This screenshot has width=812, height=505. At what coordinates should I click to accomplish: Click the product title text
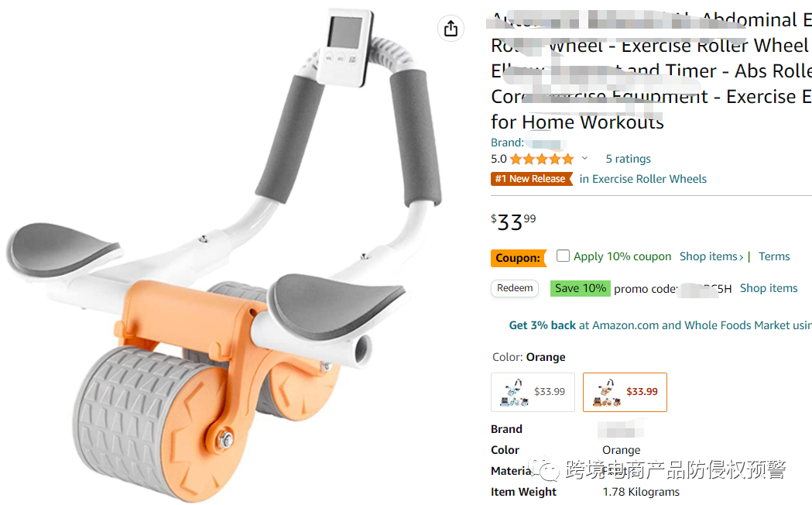[x=651, y=71]
